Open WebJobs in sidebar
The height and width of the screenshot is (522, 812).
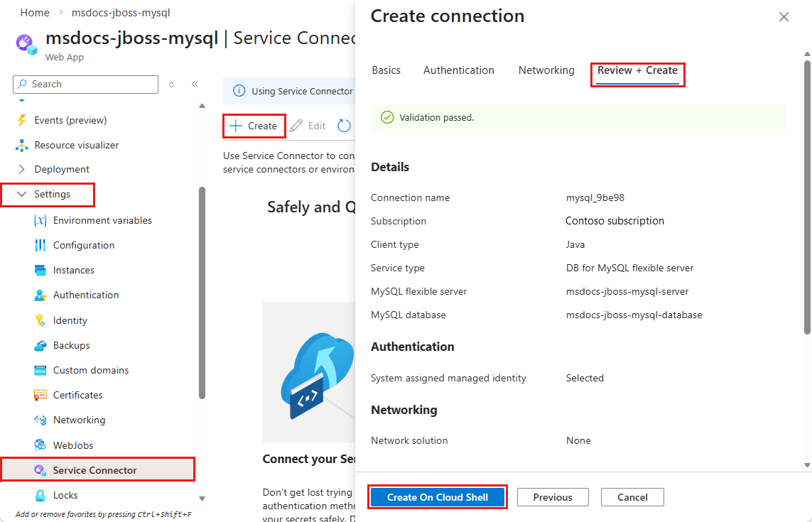tap(73, 445)
